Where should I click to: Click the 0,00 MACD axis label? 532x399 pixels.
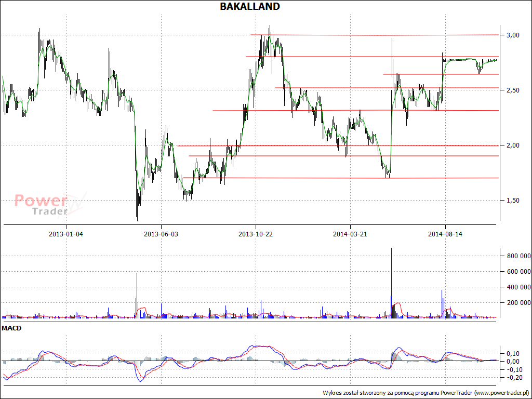[513, 362]
